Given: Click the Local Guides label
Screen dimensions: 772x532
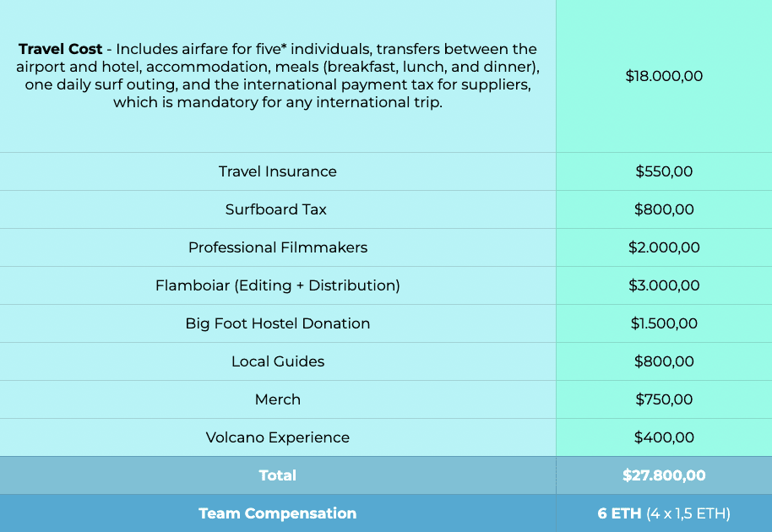Looking at the screenshot, I should tap(278, 361).
